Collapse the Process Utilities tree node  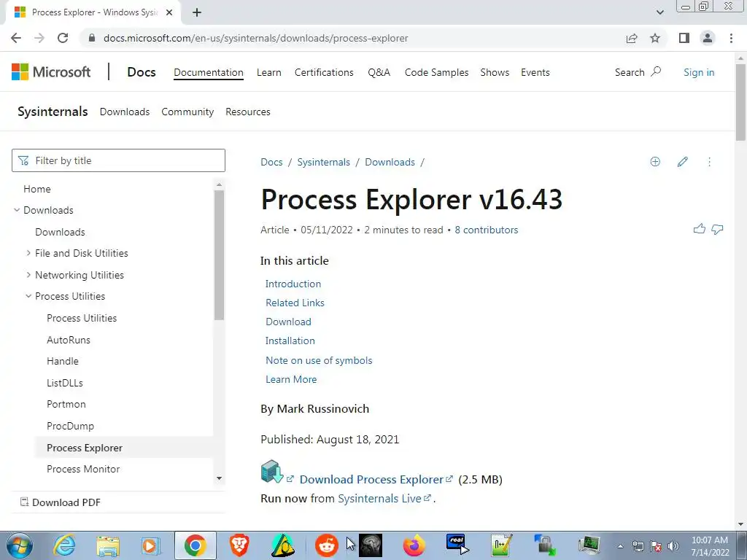28,296
